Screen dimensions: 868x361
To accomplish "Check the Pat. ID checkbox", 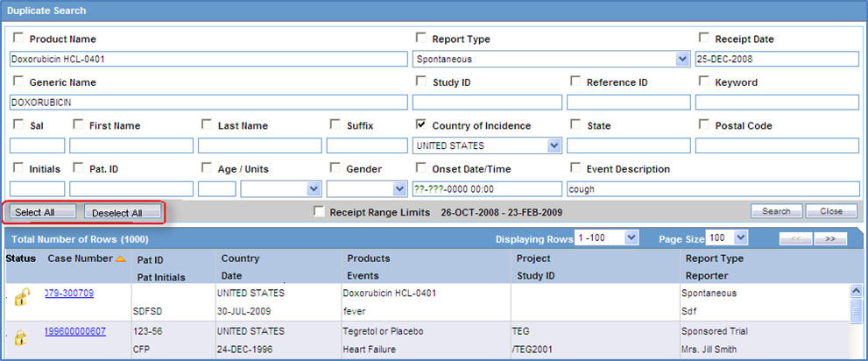I will tap(78, 167).
